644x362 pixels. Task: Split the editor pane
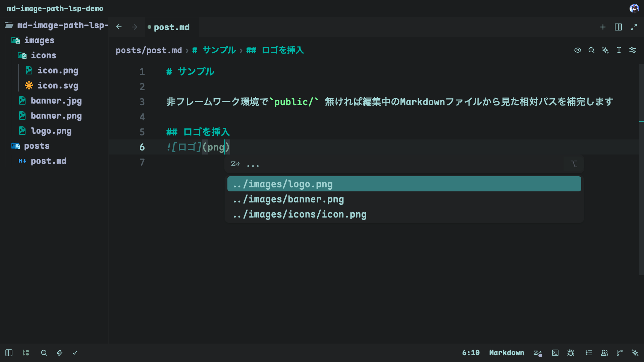(x=618, y=27)
